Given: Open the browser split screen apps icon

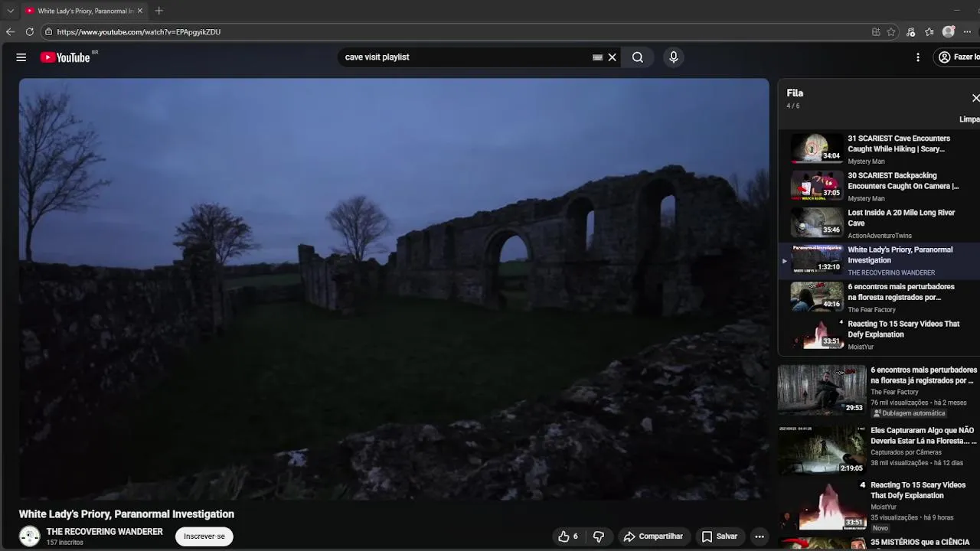Looking at the screenshot, I should (876, 32).
